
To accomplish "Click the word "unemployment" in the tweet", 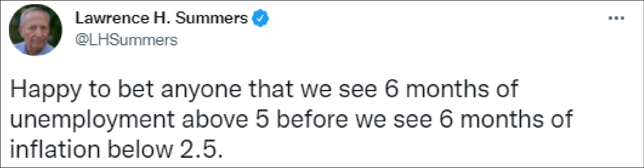I will point(92,120).
